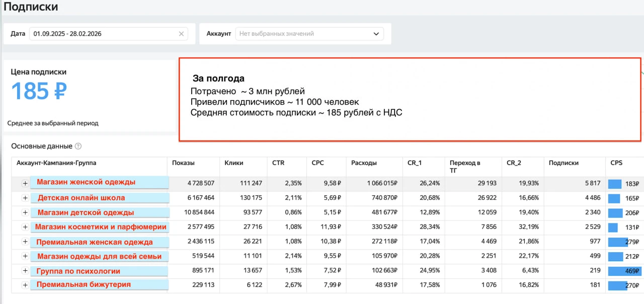Click the CR_1 value 28,34%
Viewport: 644px width, 304px height.
[429, 227]
